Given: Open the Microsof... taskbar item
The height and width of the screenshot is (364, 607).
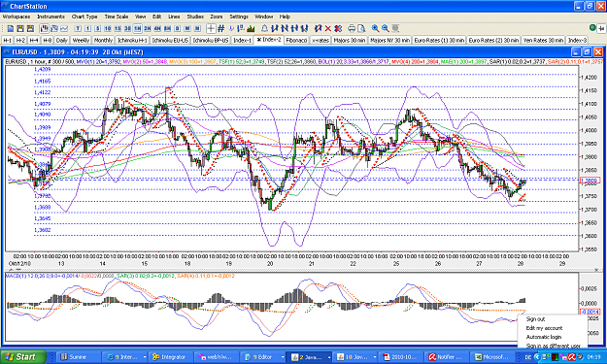Looking at the screenshot, I should [492, 357].
